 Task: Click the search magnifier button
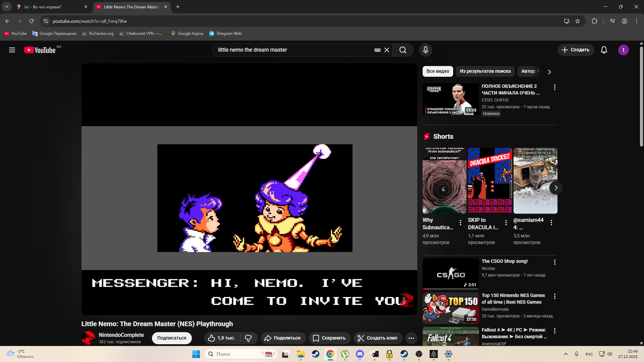pos(402,50)
